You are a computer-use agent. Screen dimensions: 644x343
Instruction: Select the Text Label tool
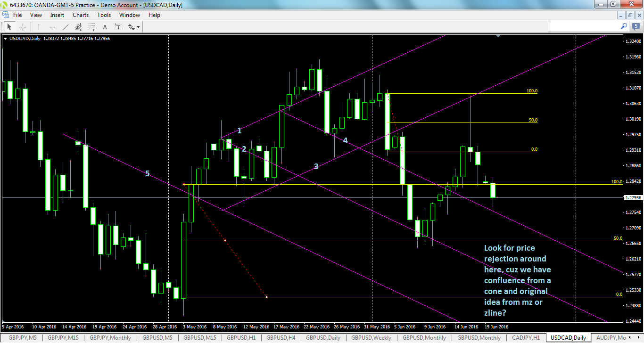[118, 27]
